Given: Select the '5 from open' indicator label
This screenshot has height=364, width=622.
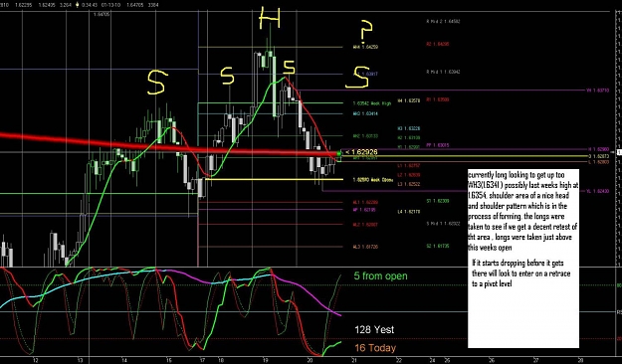Looking at the screenshot, I should pos(380,275).
